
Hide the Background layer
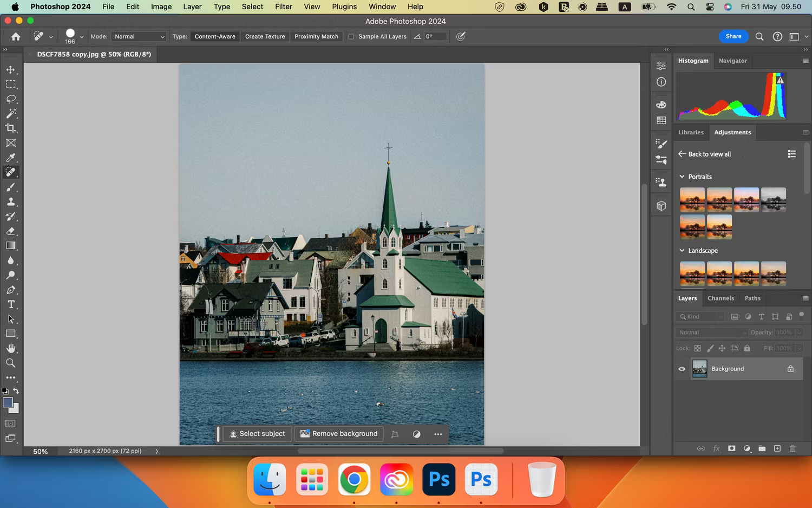tap(682, 369)
